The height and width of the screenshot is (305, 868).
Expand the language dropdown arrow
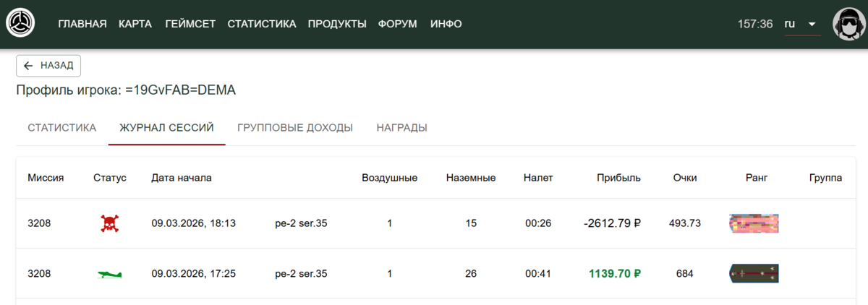[812, 24]
